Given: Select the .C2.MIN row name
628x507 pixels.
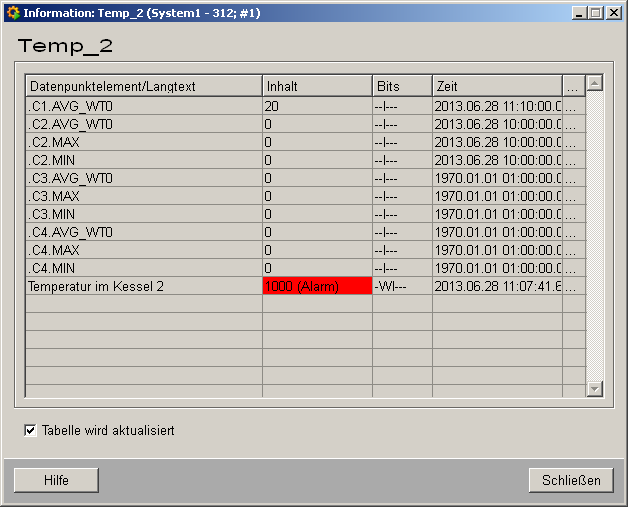Looking at the screenshot, I should click(x=144, y=160).
